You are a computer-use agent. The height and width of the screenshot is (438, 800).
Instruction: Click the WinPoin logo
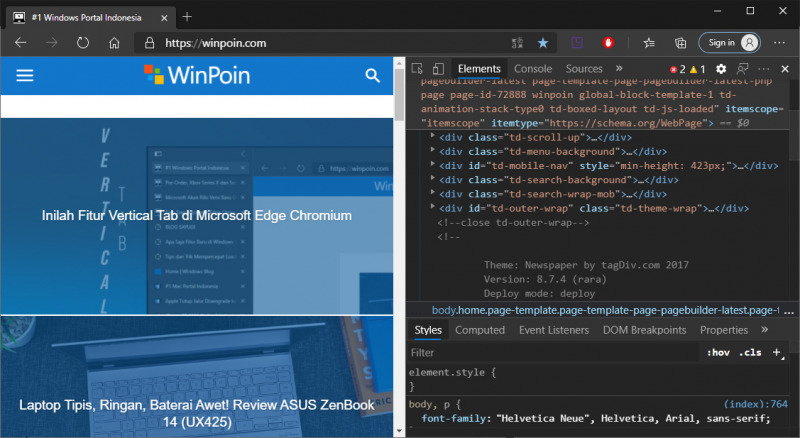pos(197,76)
